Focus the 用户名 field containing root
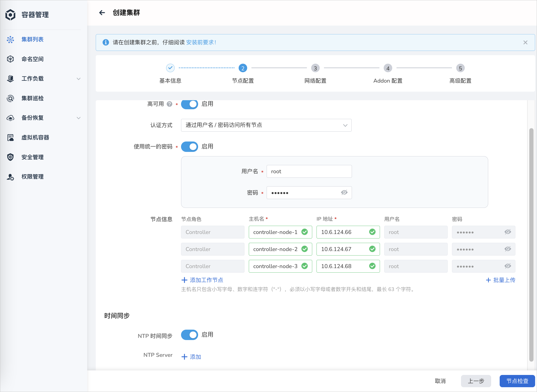This screenshot has width=537, height=392. coord(309,171)
